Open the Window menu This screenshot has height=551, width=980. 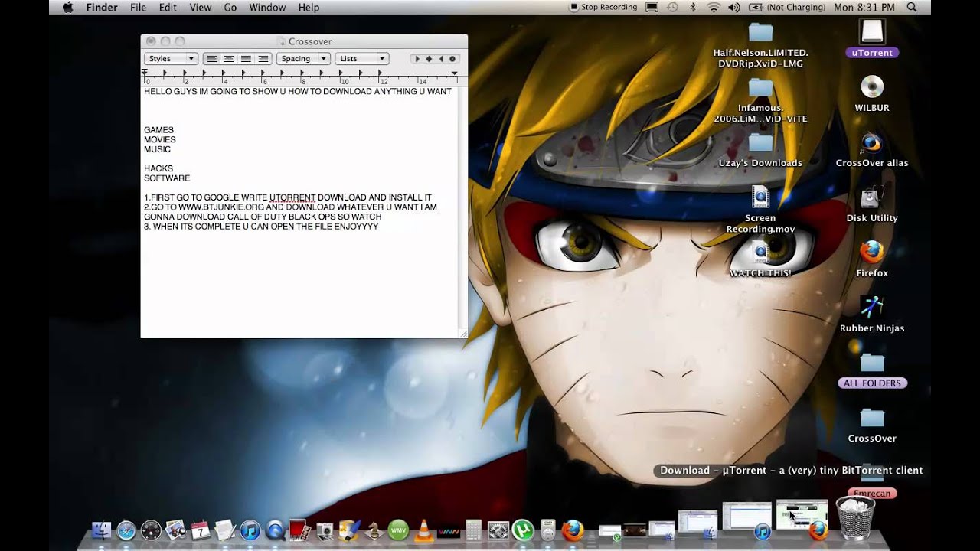tap(267, 7)
